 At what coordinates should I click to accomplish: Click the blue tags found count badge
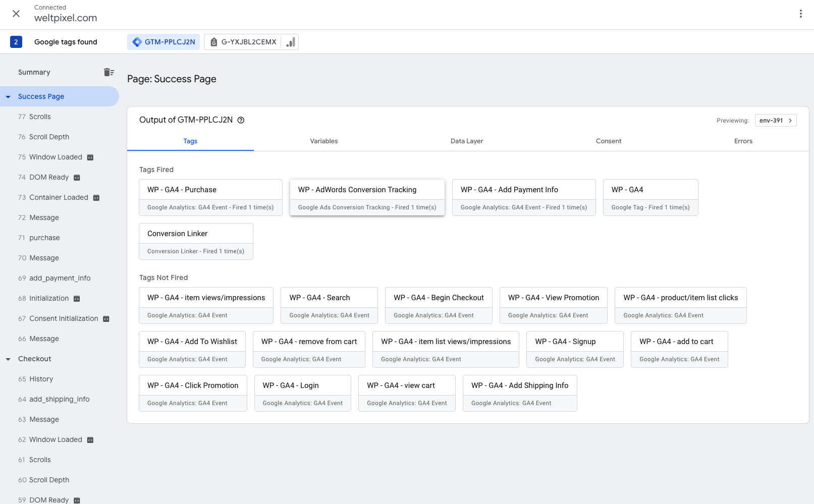tap(16, 42)
